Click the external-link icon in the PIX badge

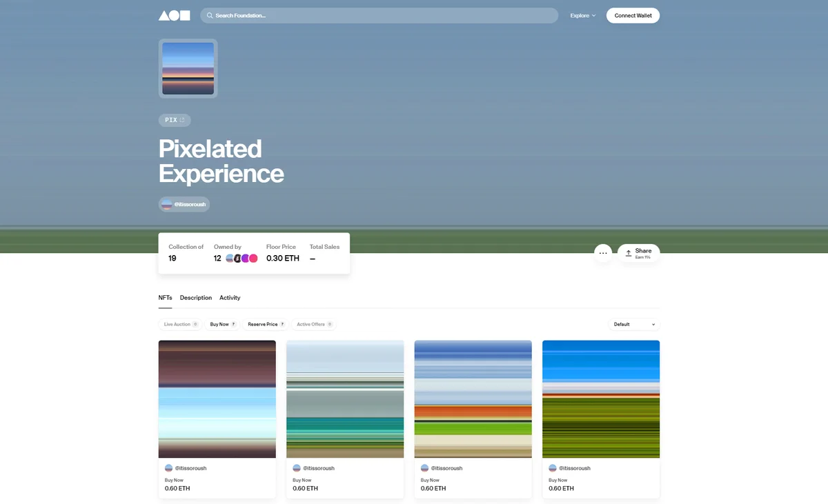182,120
